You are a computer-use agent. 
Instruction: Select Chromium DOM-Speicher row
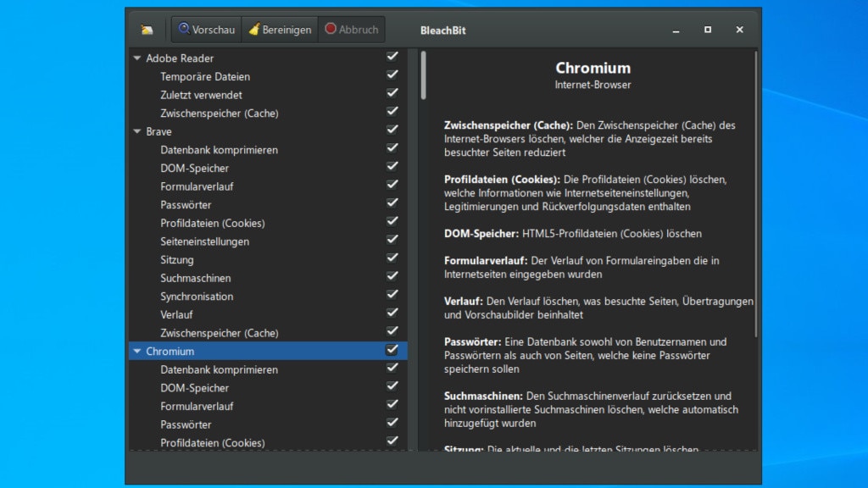[268, 388]
